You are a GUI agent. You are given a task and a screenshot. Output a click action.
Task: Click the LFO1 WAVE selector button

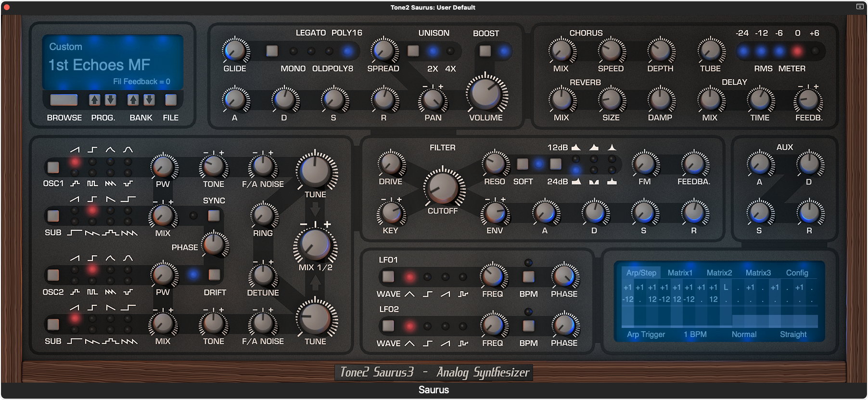click(x=388, y=276)
